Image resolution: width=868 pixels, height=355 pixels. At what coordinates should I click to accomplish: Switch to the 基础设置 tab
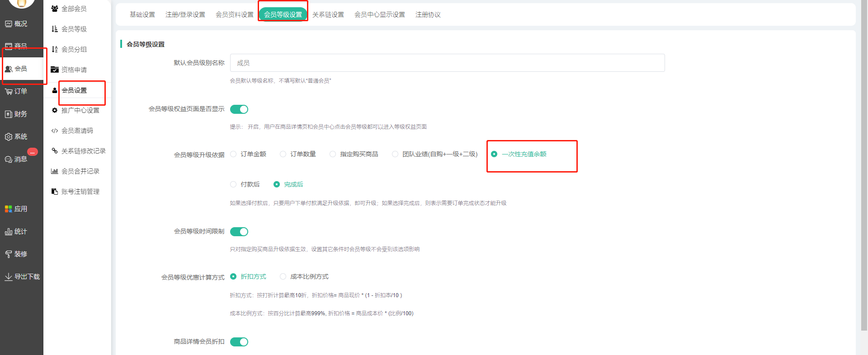(x=142, y=15)
